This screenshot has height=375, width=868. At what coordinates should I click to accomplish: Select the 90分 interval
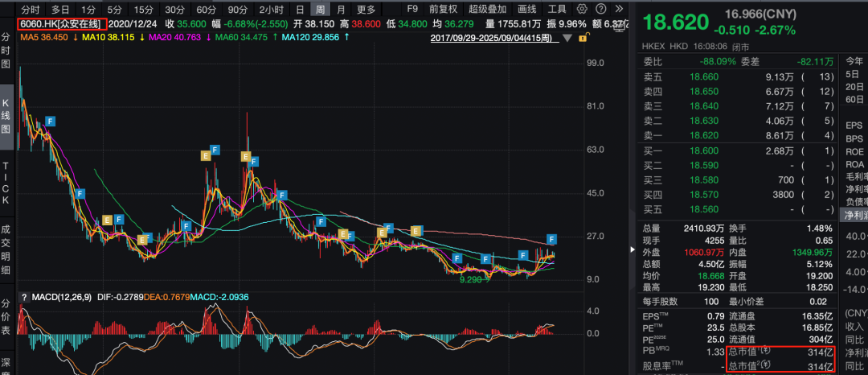point(237,9)
